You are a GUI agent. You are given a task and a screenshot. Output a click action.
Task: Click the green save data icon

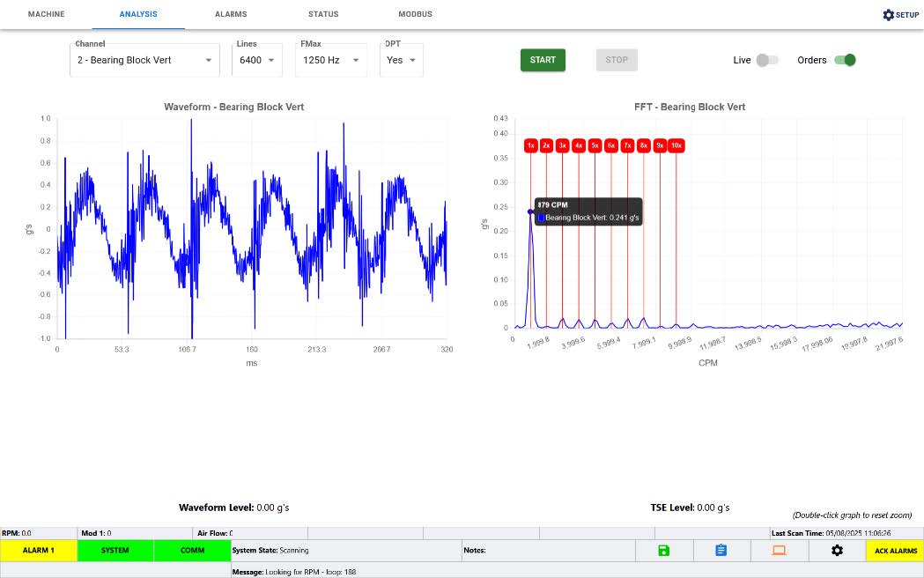(663, 550)
